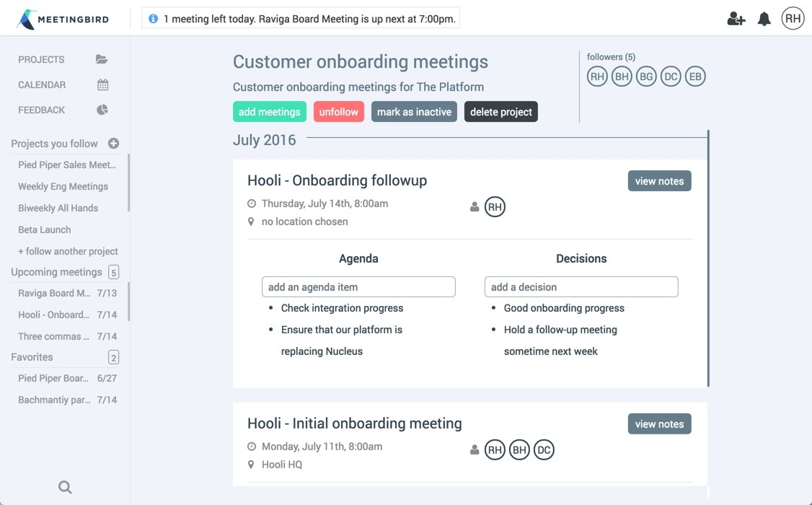Expand the Favorites count badge
812x505 pixels.
click(x=113, y=357)
